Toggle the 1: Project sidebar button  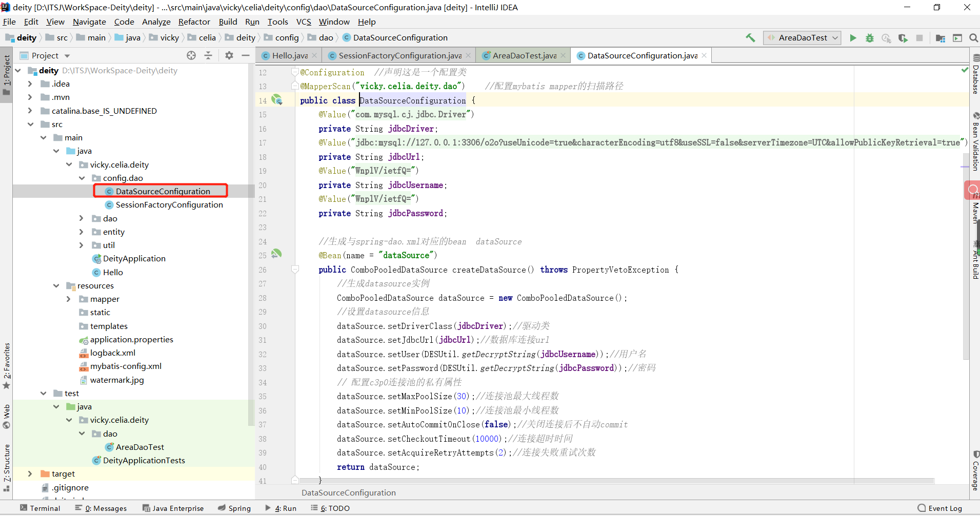click(7, 75)
